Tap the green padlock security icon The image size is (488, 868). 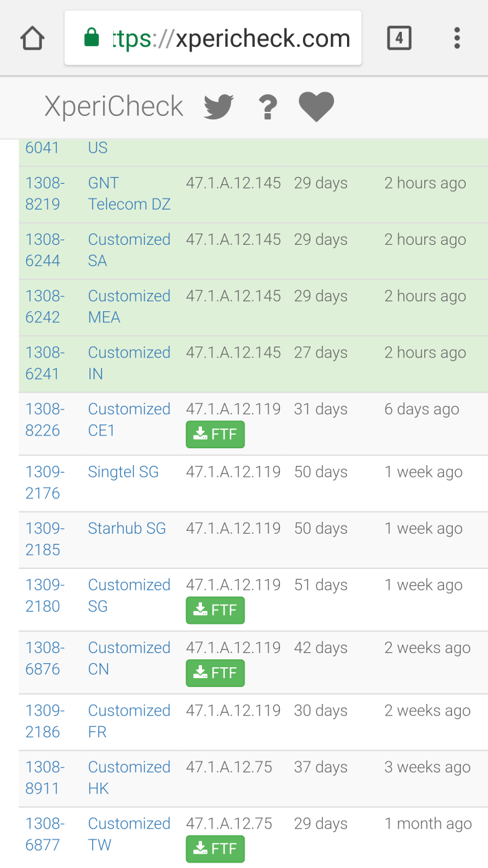(x=91, y=38)
